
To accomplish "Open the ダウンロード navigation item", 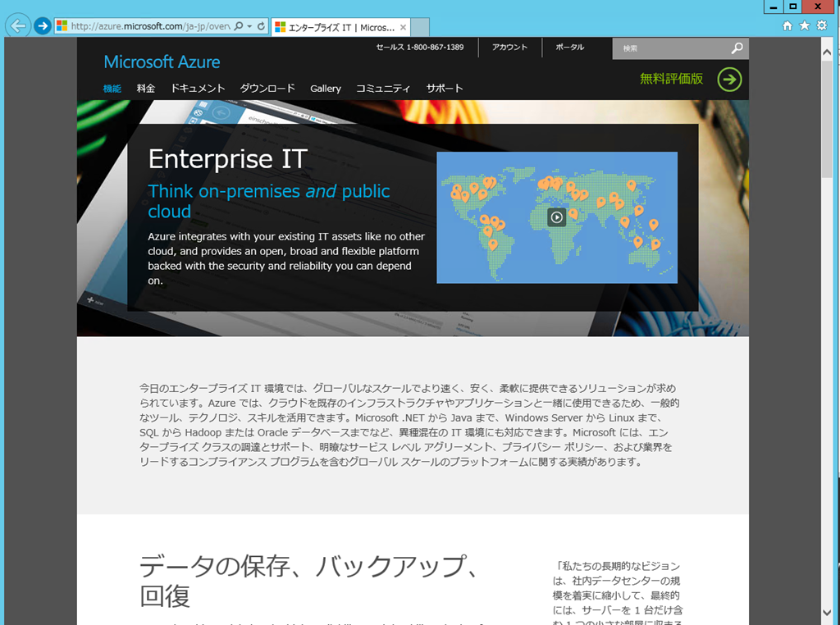I will 267,89.
